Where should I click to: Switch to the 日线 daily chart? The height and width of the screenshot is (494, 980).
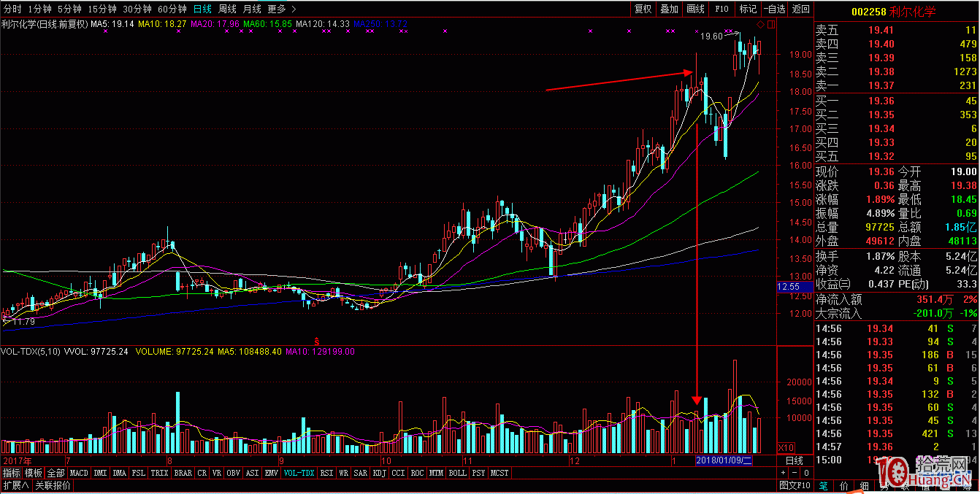click(202, 9)
